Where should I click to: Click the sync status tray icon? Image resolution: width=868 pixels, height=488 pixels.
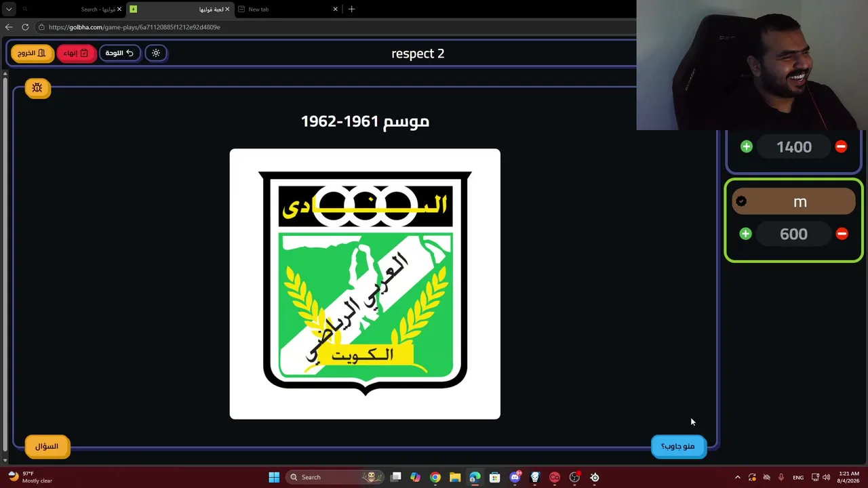(752, 477)
